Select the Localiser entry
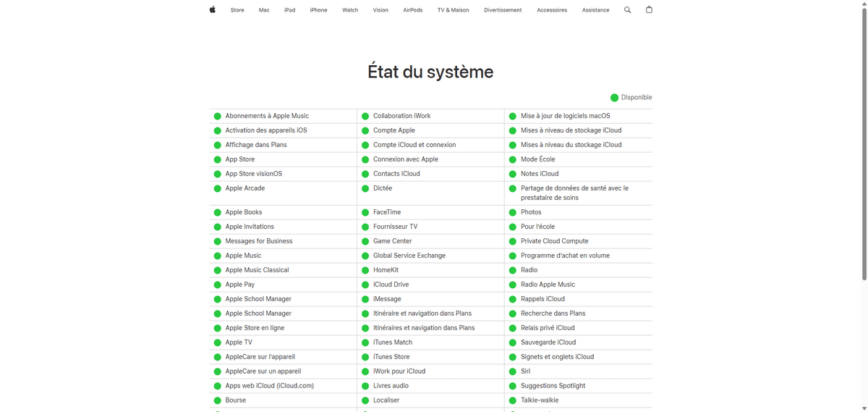 pos(386,400)
